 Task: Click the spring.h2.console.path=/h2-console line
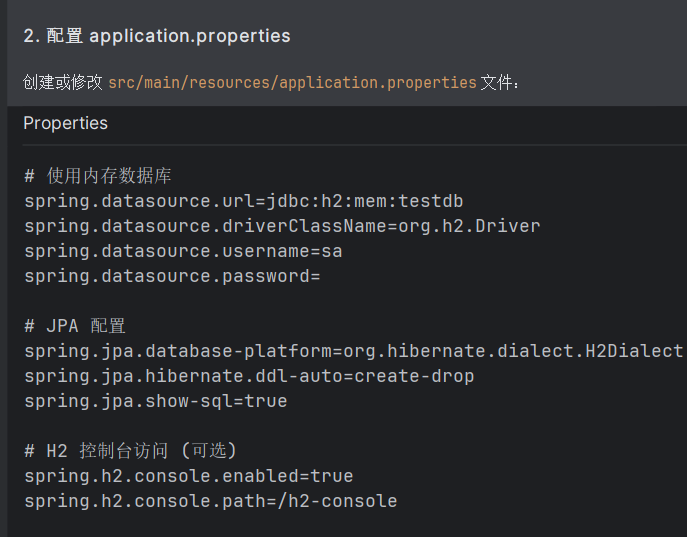tap(210, 501)
